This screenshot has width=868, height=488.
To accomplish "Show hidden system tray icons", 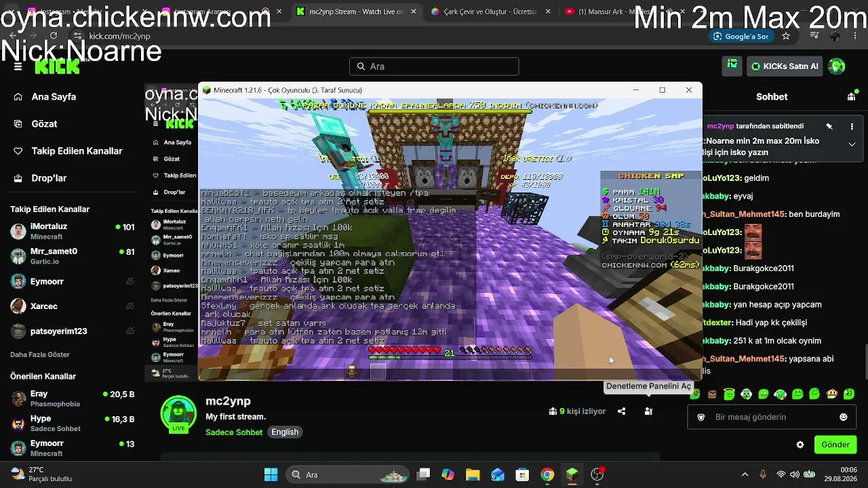I will pos(745,474).
